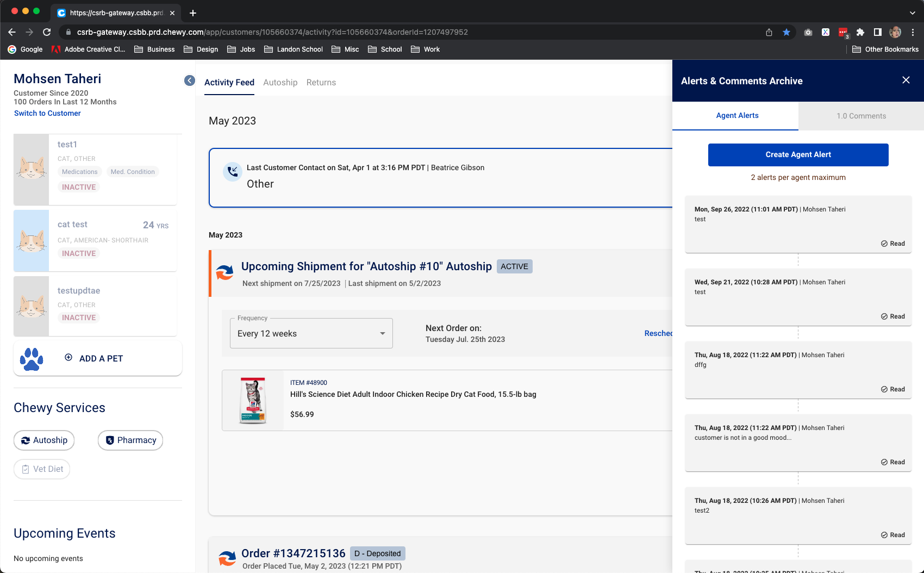Viewport: 924px width, 573px height.
Task: Click the browser address bar URL
Action: [272, 32]
